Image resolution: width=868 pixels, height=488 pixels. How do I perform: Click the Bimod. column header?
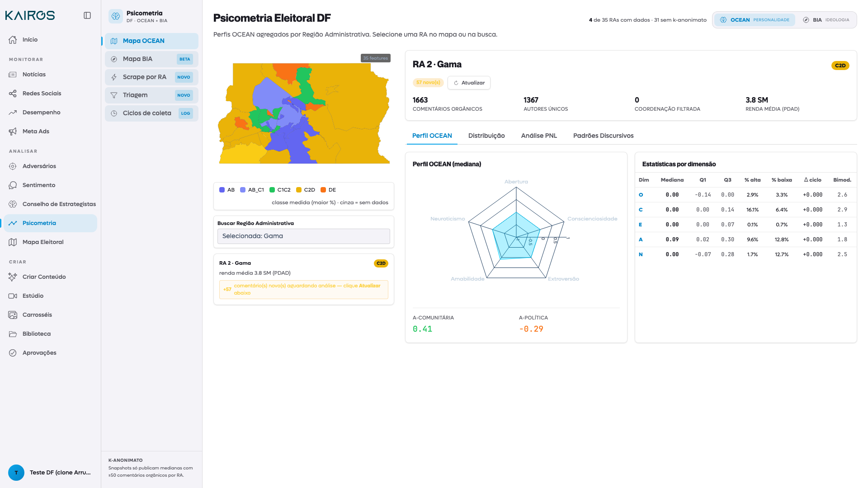click(x=842, y=180)
